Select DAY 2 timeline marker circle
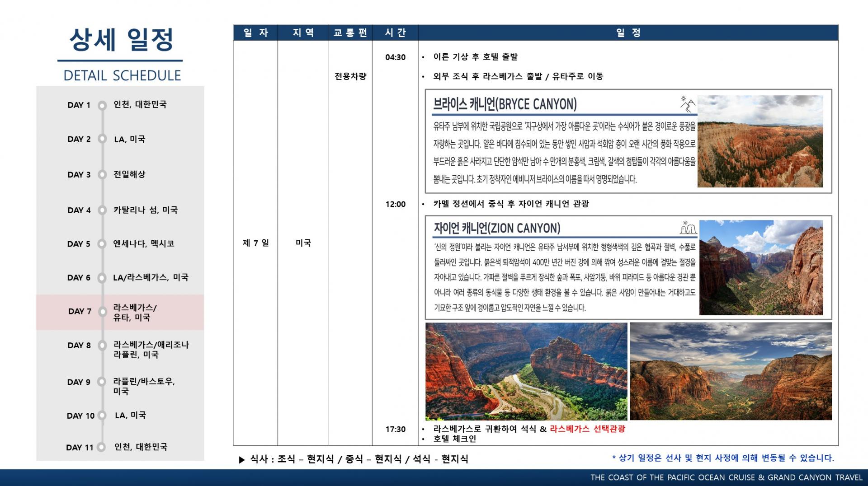 click(x=102, y=139)
